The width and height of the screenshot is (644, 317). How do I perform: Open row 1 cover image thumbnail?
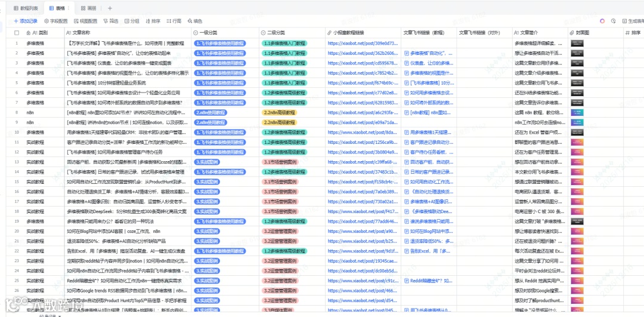coord(577,43)
